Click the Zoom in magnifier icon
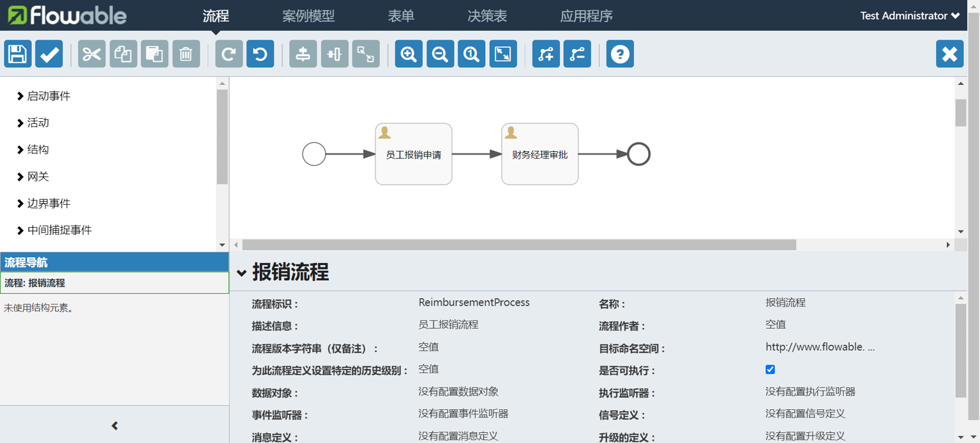Screen dimensions: 980x443 [409, 54]
